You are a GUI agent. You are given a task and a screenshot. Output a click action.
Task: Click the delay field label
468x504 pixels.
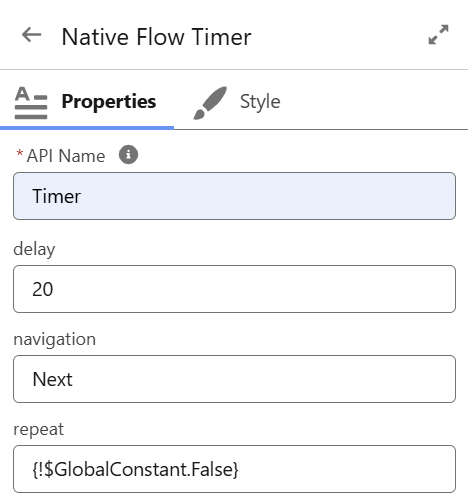point(34,249)
